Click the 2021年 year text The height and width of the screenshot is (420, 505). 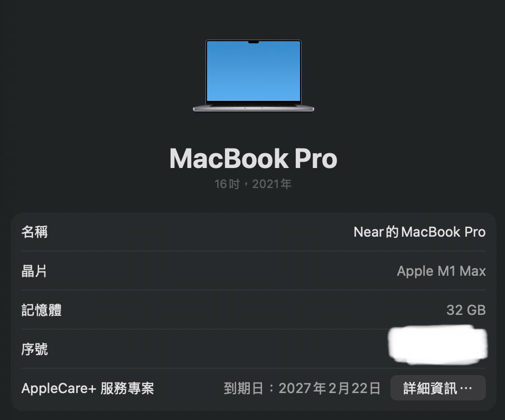[x=272, y=184]
